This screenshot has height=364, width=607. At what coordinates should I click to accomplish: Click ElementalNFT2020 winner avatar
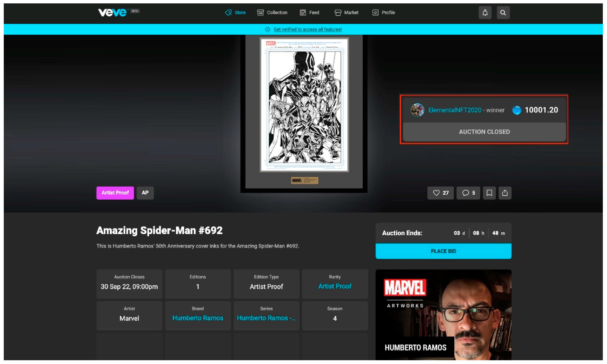(x=417, y=110)
